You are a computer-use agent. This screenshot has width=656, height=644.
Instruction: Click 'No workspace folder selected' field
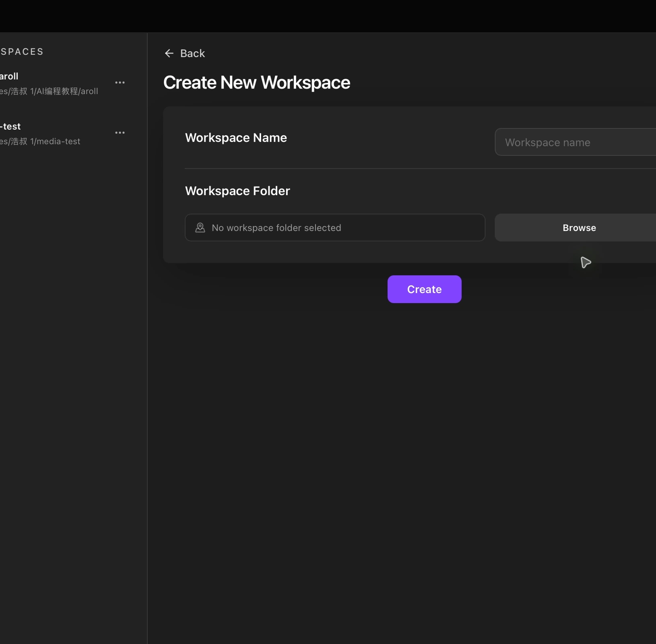click(x=335, y=228)
